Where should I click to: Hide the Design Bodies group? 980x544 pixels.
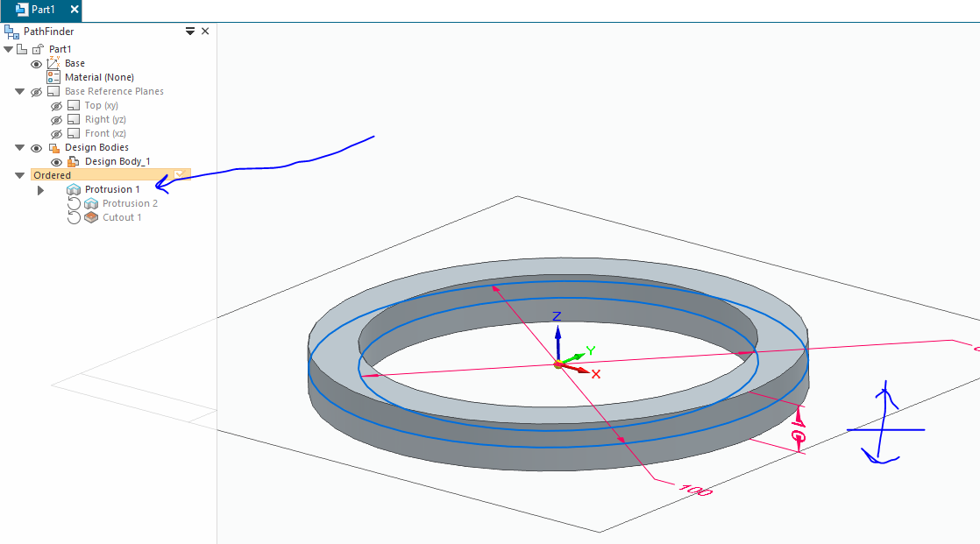pos(36,148)
